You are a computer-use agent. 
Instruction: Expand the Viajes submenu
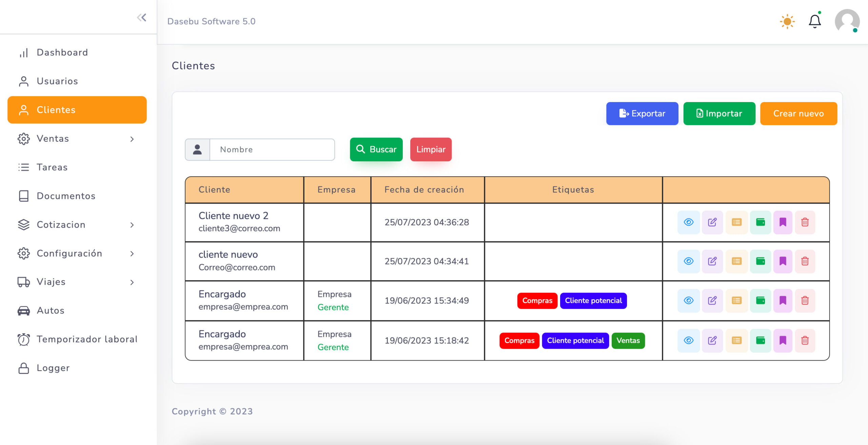pos(77,282)
